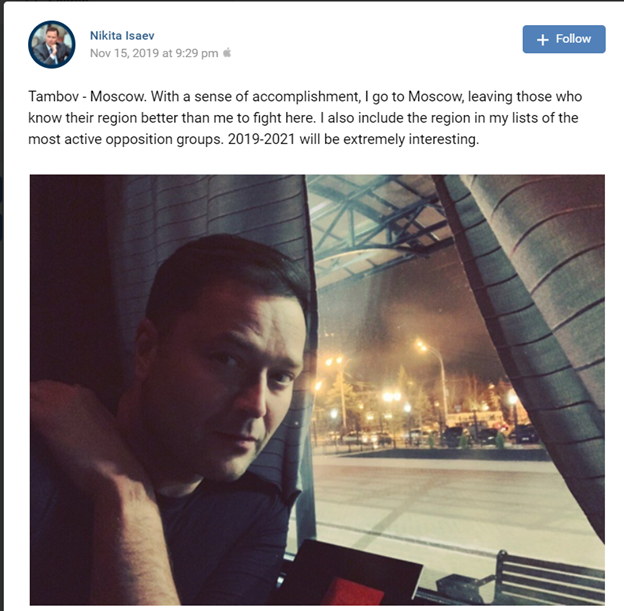624x611 pixels.
Task: Follow Nikita Isaev with the blue button
Action: click(x=564, y=39)
